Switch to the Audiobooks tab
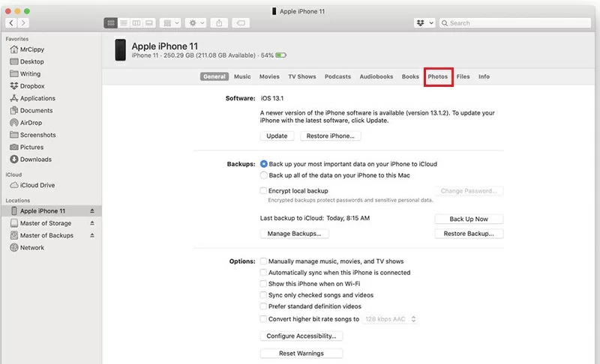 click(x=376, y=76)
